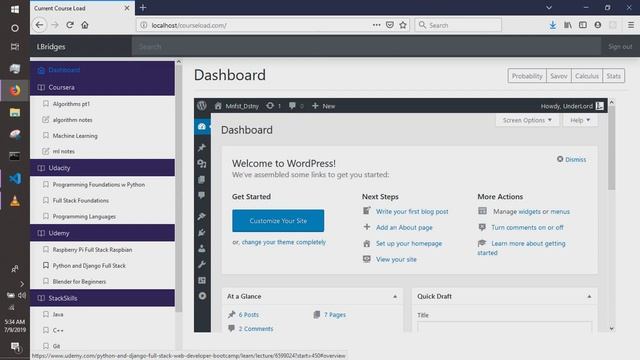Viewport: 640px width, 360px height.
Task: Show the Firefox library icon
Action: (568, 25)
